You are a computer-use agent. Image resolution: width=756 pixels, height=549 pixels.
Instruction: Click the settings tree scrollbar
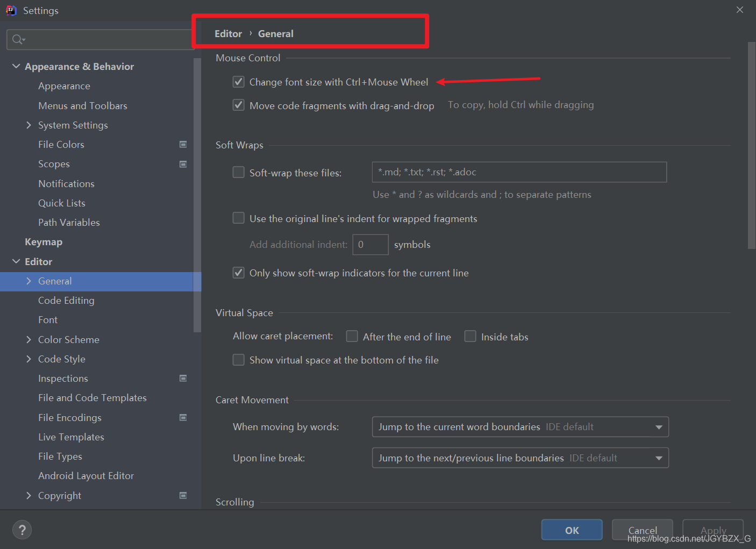(x=197, y=195)
